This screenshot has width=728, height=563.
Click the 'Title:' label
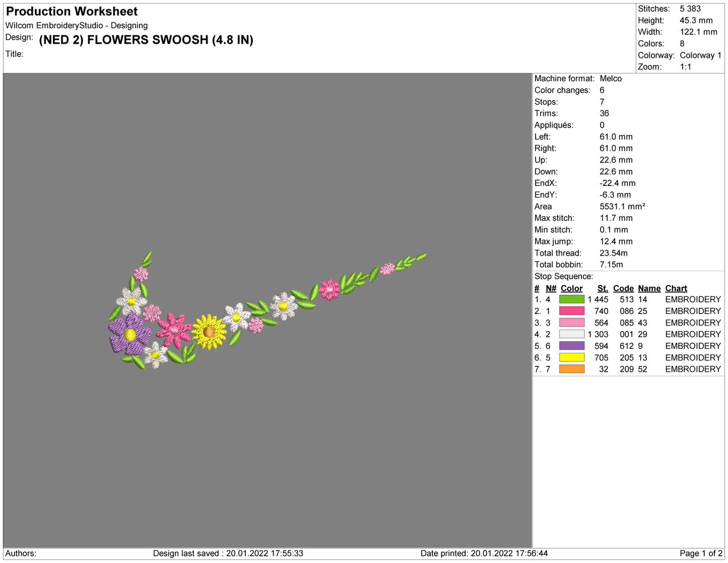pyautogui.click(x=14, y=54)
